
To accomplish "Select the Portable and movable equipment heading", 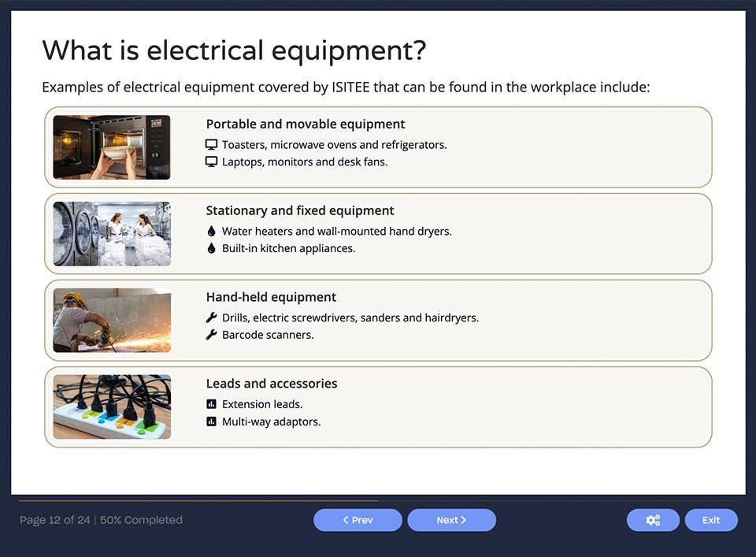I will click(306, 124).
